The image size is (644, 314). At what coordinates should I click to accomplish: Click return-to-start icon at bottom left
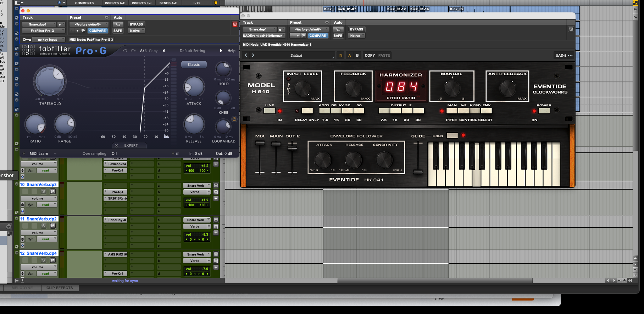click(16, 281)
